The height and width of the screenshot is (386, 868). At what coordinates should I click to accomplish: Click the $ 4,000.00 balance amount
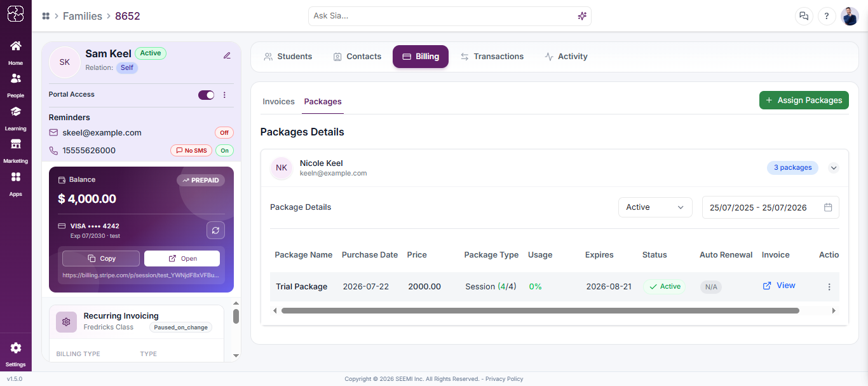(87, 199)
